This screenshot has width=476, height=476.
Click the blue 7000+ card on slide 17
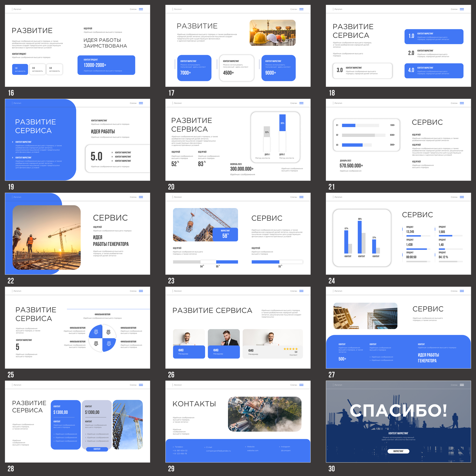194,68
